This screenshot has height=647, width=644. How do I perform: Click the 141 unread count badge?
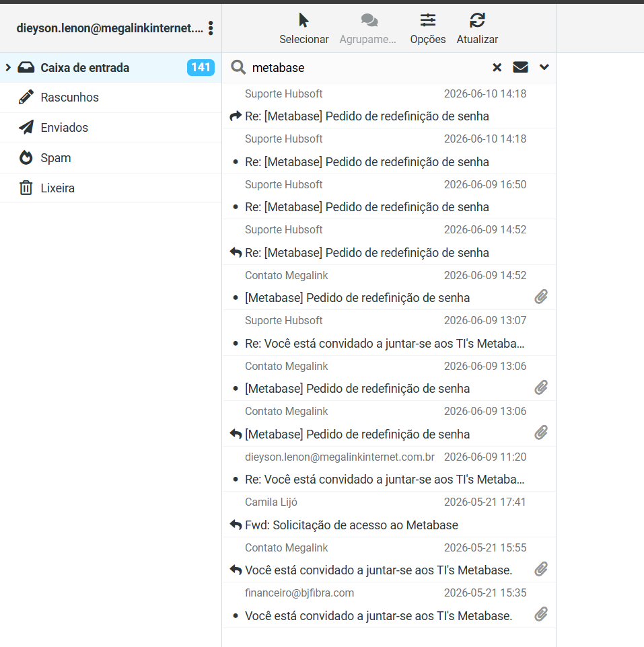coord(201,67)
